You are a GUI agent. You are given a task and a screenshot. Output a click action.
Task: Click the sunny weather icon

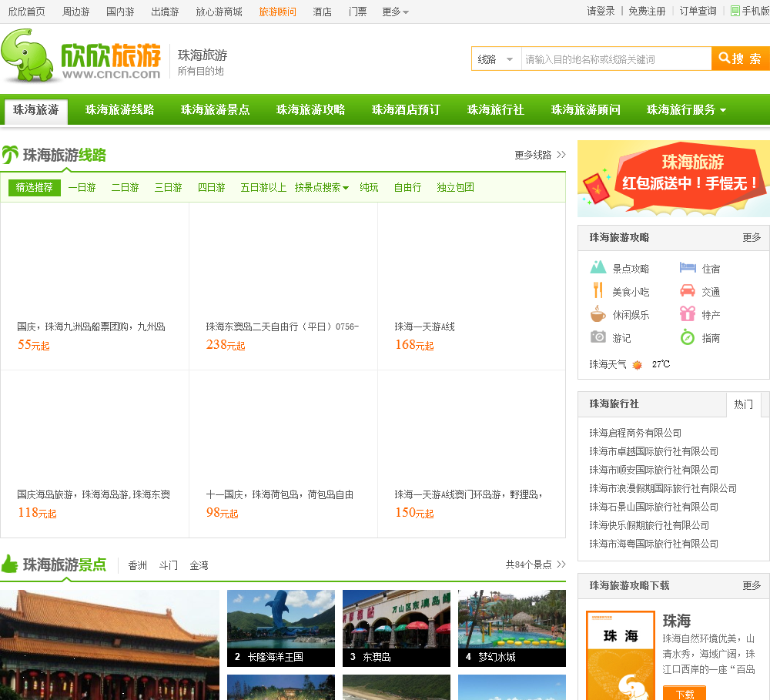point(637,365)
